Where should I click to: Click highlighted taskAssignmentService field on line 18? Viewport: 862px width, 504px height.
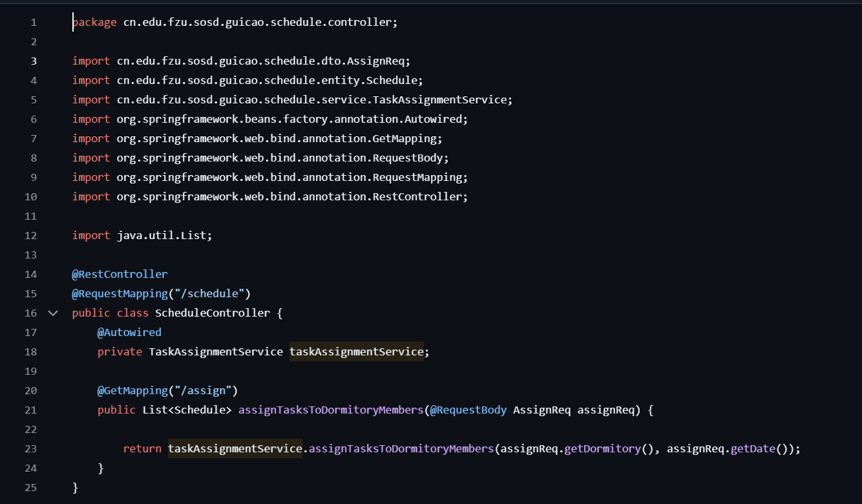coord(357,352)
